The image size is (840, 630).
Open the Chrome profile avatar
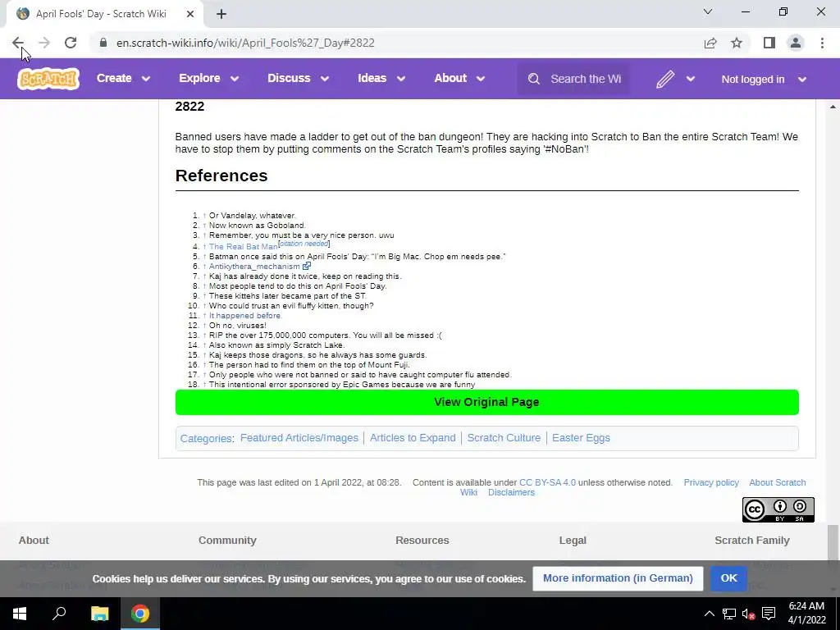click(796, 43)
